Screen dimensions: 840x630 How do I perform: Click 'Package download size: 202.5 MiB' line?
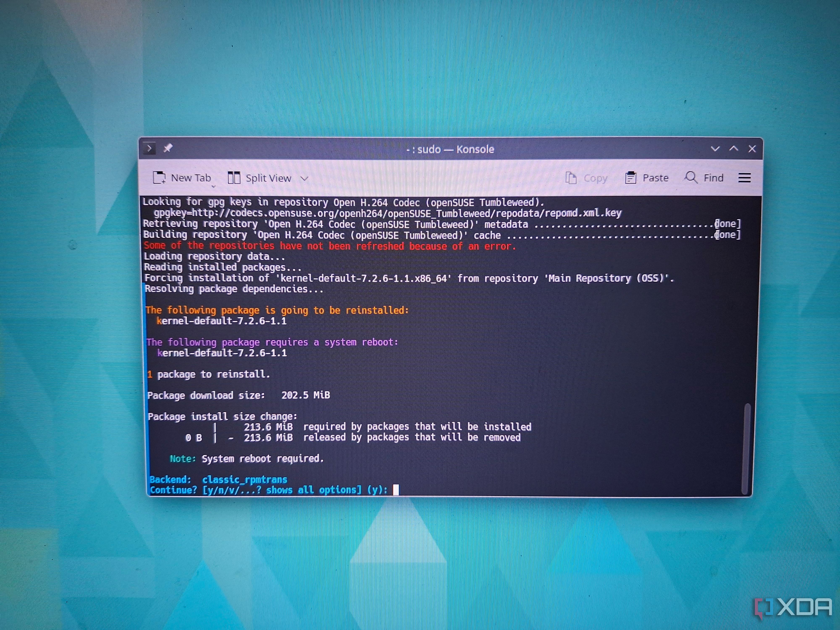tap(239, 395)
